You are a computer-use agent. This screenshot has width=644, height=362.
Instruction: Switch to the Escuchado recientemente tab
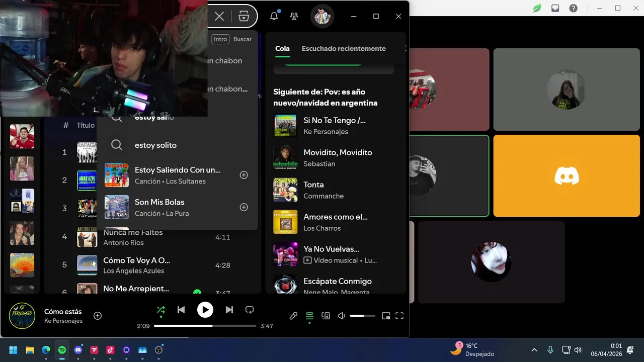pos(344,49)
